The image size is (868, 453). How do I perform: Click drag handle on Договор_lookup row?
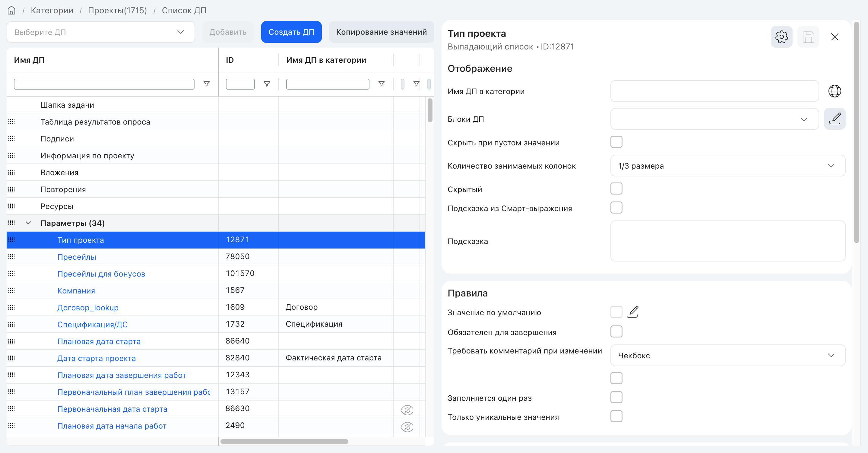point(11,307)
